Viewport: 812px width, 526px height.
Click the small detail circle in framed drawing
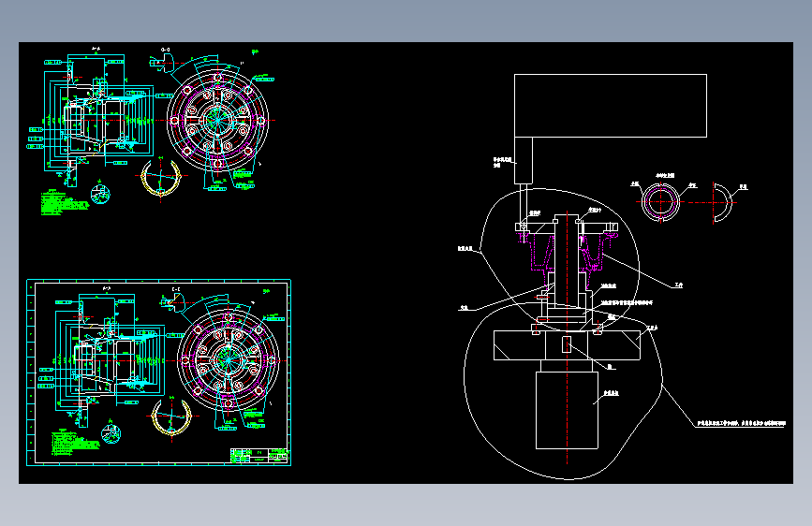(111, 434)
